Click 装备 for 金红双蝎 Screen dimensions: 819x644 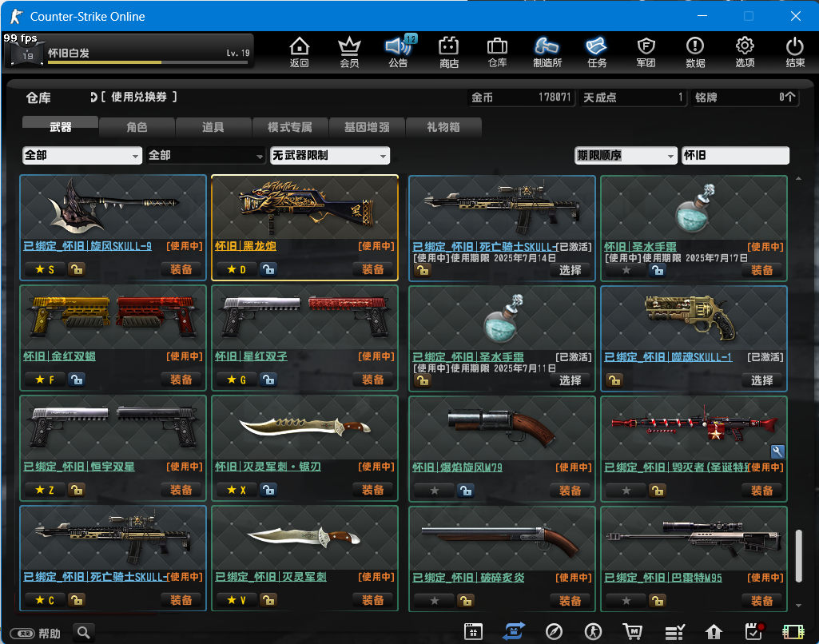coord(181,380)
